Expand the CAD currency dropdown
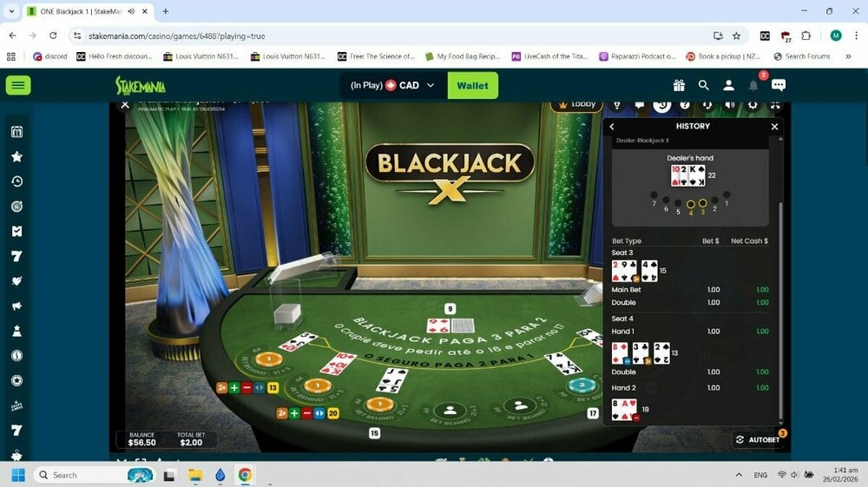The height and width of the screenshot is (487, 868). coord(430,85)
